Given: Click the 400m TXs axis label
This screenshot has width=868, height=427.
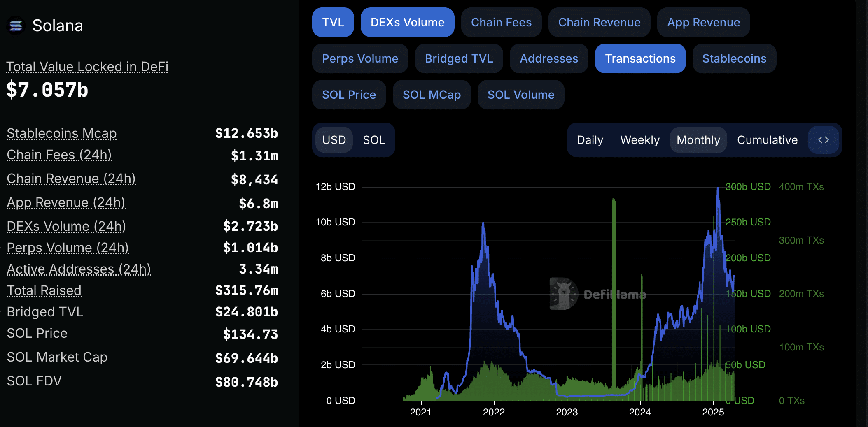Looking at the screenshot, I should (801, 187).
